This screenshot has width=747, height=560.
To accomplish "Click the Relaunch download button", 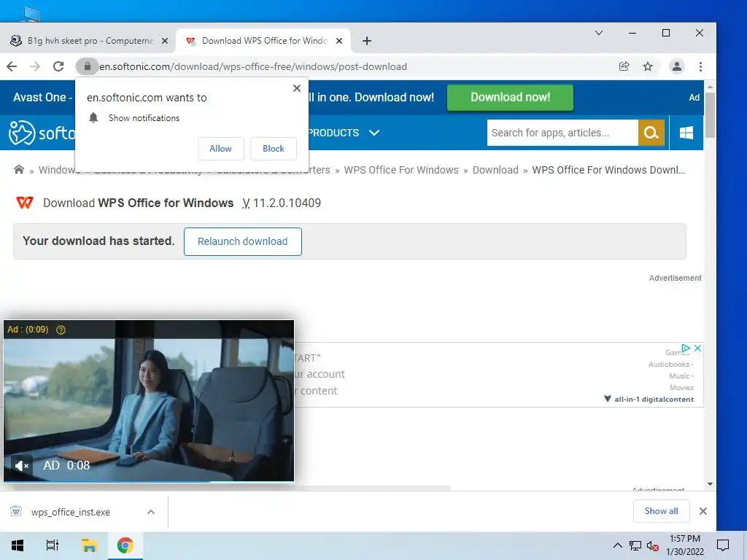I will (242, 241).
